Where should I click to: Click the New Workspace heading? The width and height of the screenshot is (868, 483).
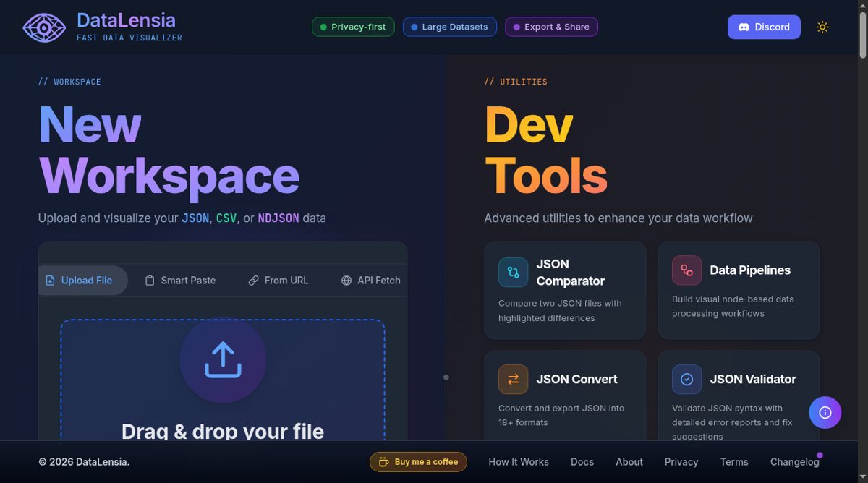coord(169,150)
